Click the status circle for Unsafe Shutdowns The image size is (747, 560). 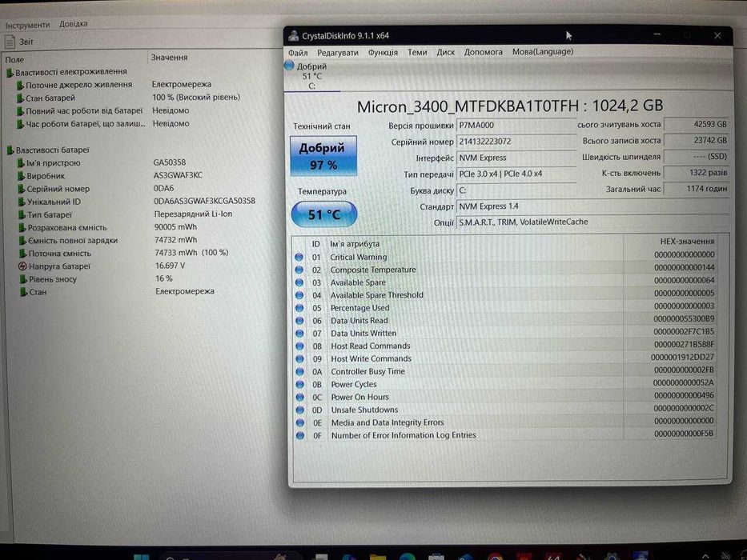point(300,410)
